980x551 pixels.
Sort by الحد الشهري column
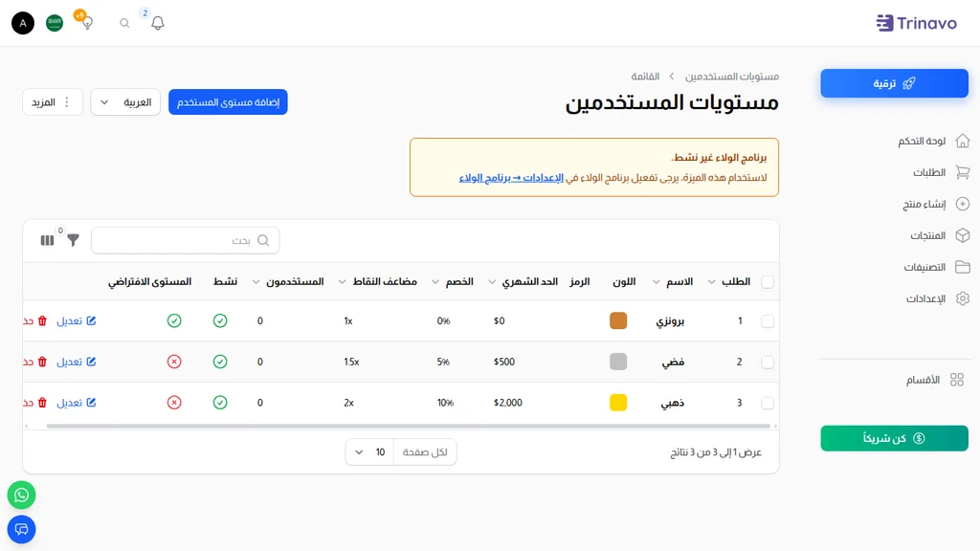523,282
